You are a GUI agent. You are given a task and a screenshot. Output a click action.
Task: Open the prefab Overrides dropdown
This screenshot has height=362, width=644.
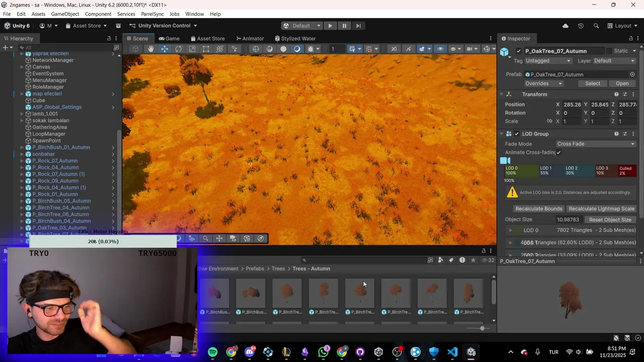coord(543,83)
